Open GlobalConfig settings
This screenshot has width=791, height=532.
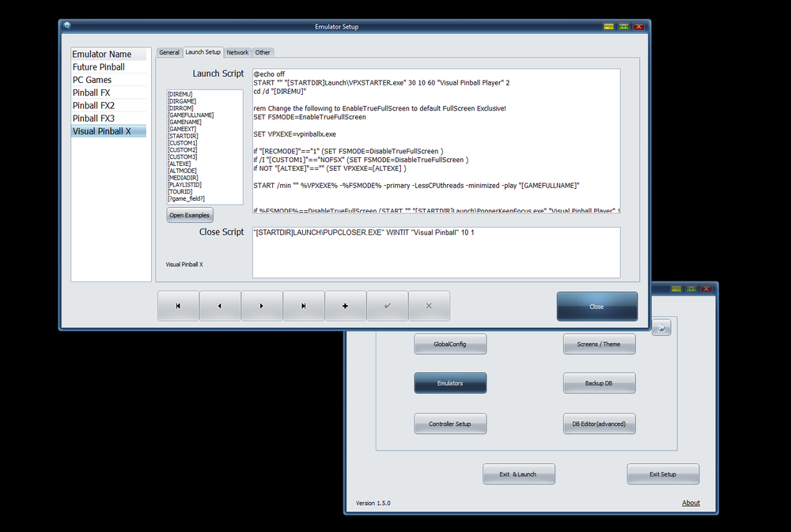click(450, 344)
